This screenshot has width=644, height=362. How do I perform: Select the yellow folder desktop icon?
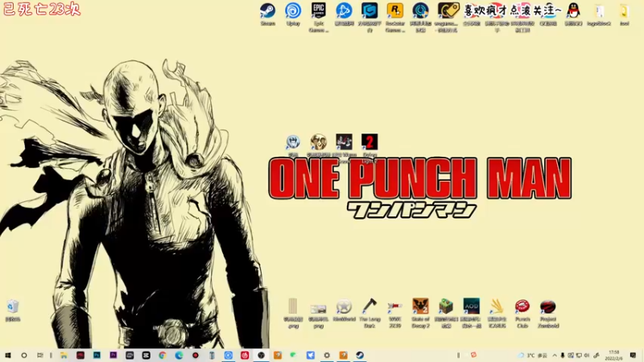click(625, 14)
